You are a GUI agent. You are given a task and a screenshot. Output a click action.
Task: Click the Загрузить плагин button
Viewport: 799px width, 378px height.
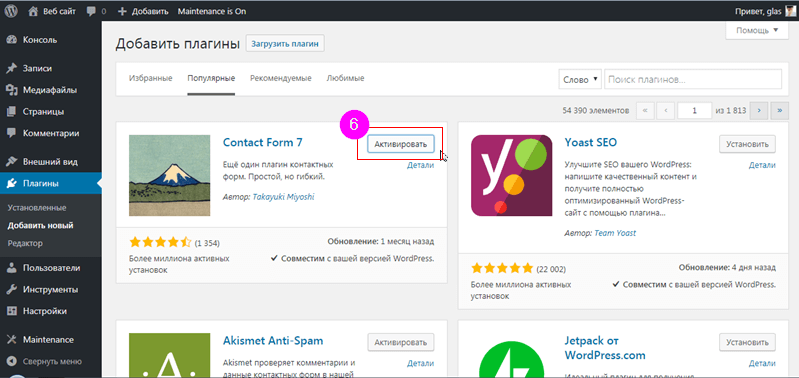[285, 44]
